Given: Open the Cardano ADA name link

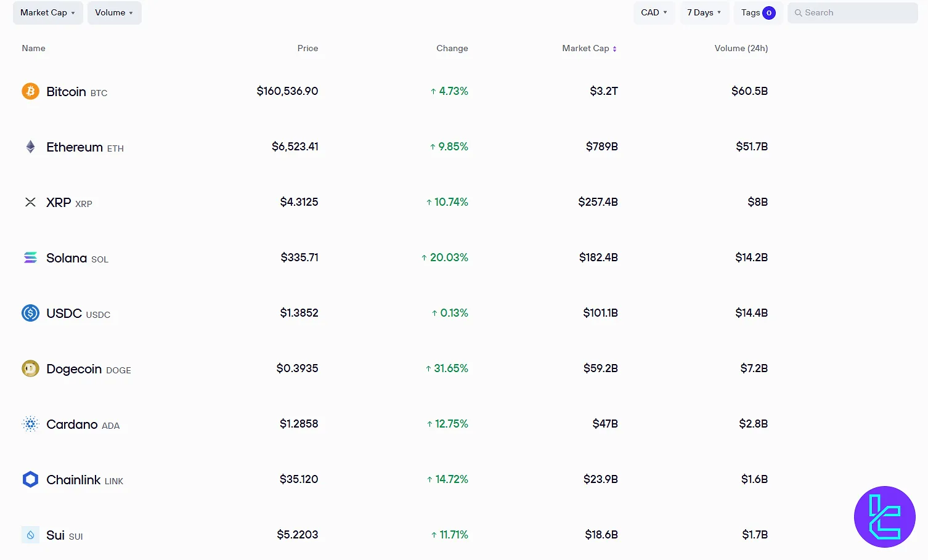Looking at the screenshot, I should [83, 424].
